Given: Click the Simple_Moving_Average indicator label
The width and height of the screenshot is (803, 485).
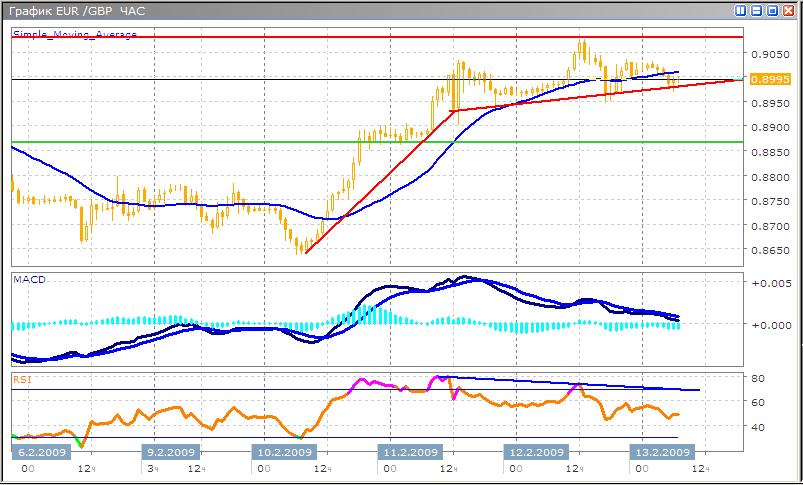Looking at the screenshot, I should click(x=75, y=34).
